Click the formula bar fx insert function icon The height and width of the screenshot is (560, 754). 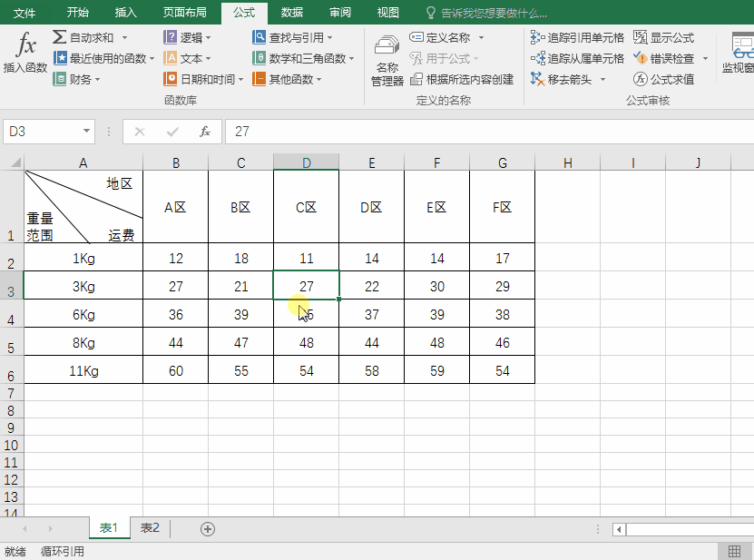[205, 132]
